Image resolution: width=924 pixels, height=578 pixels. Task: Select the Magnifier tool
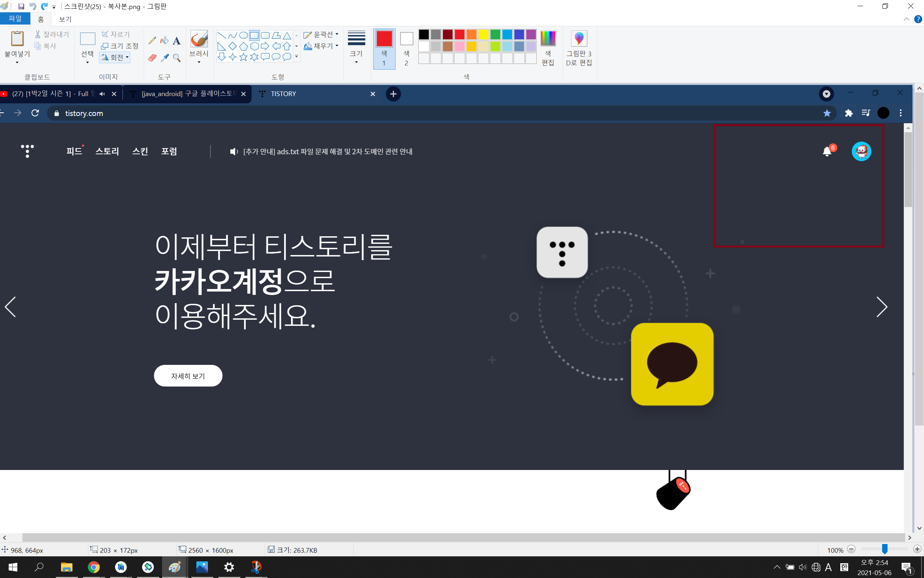(x=177, y=58)
